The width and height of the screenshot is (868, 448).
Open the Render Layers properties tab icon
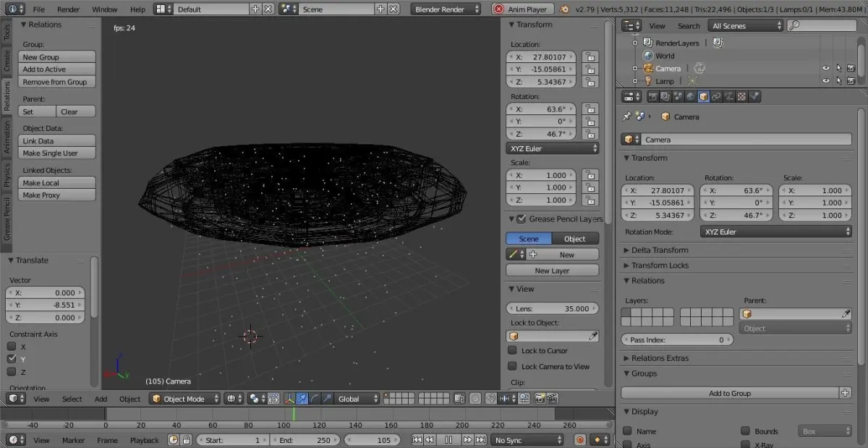coord(664,96)
